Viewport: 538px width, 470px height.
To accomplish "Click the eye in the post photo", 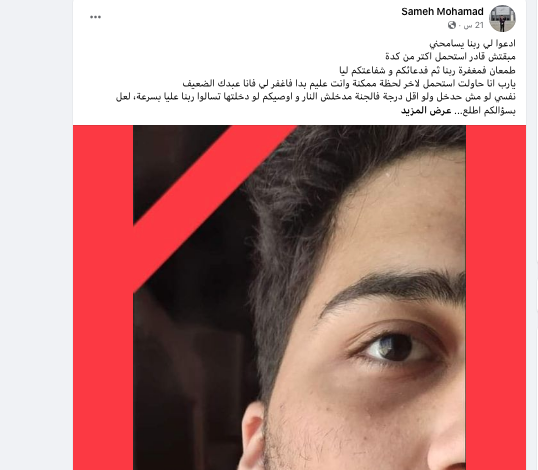I will pyautogui.click(x=393, y=347).
